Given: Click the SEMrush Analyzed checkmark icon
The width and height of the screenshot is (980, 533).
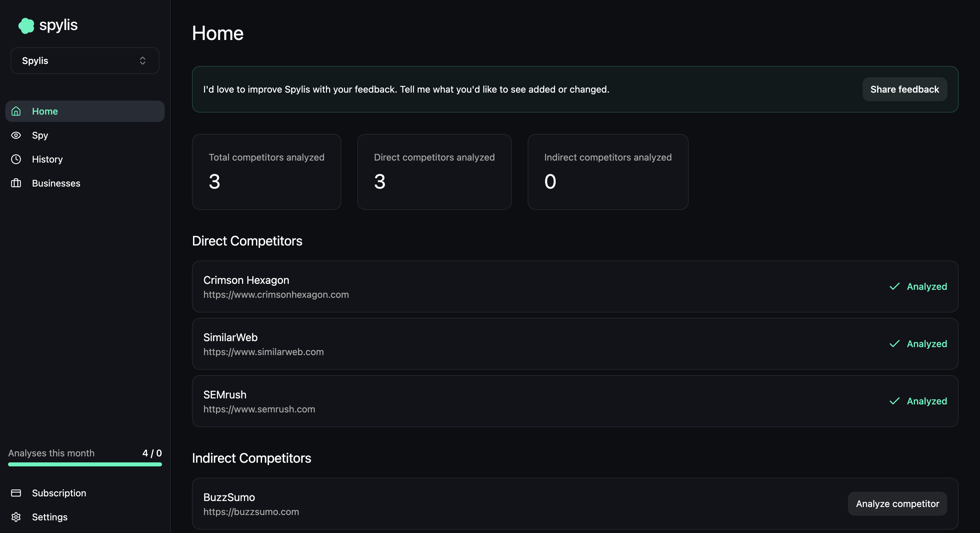Looking at the screenshot, I should pyautogui.click(x=894, y=401).
